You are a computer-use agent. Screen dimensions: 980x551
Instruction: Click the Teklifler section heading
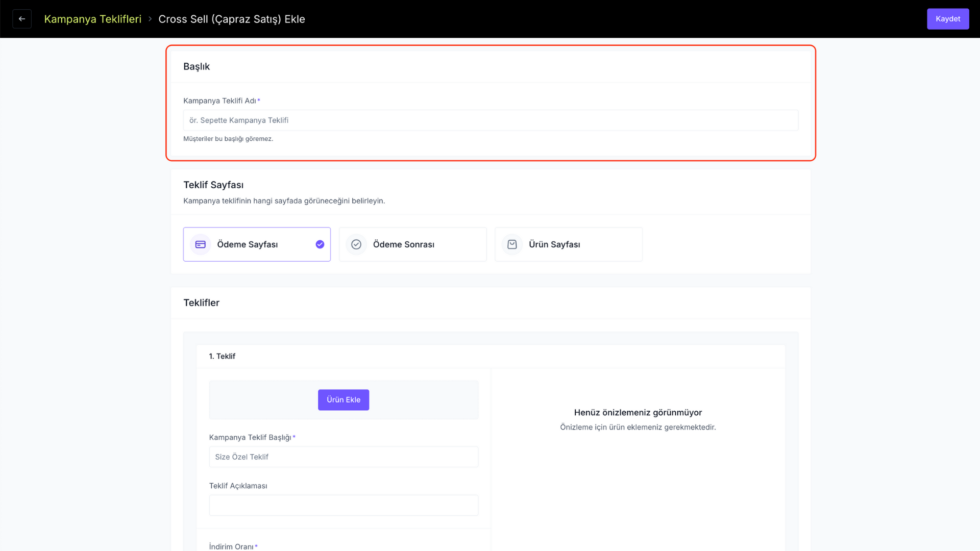201,303
